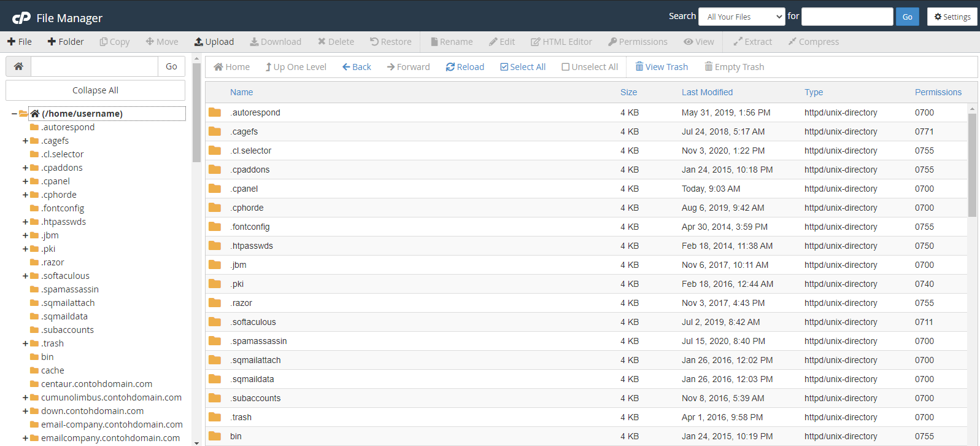Click the View eye button
Screen dimensions: 980x446
[x=699, y=42]
